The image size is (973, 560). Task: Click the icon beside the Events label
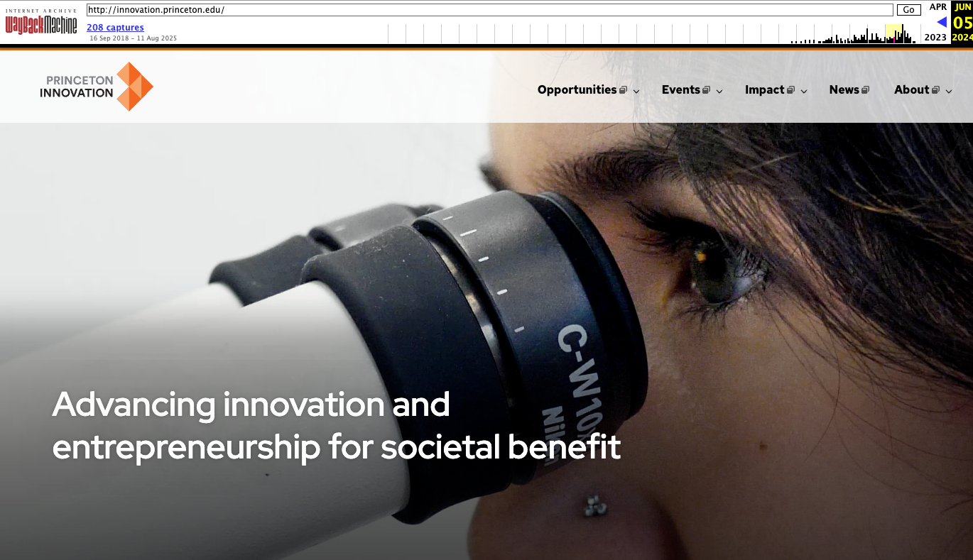tap(707, 90)
